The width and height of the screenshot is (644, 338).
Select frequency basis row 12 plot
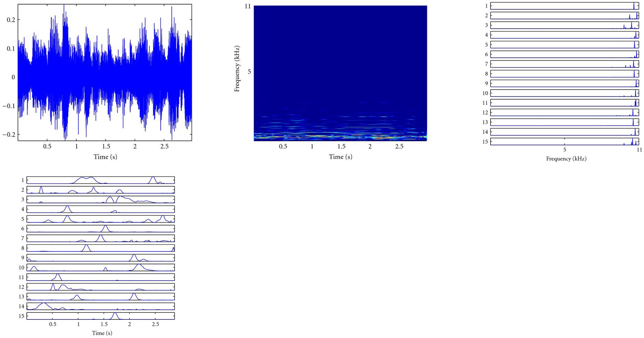click(565, 112)
